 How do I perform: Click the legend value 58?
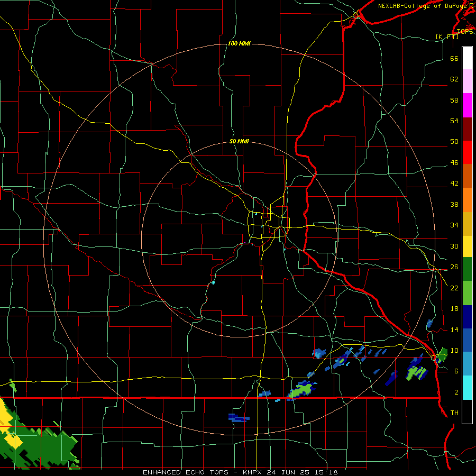(x=454, y=100)
